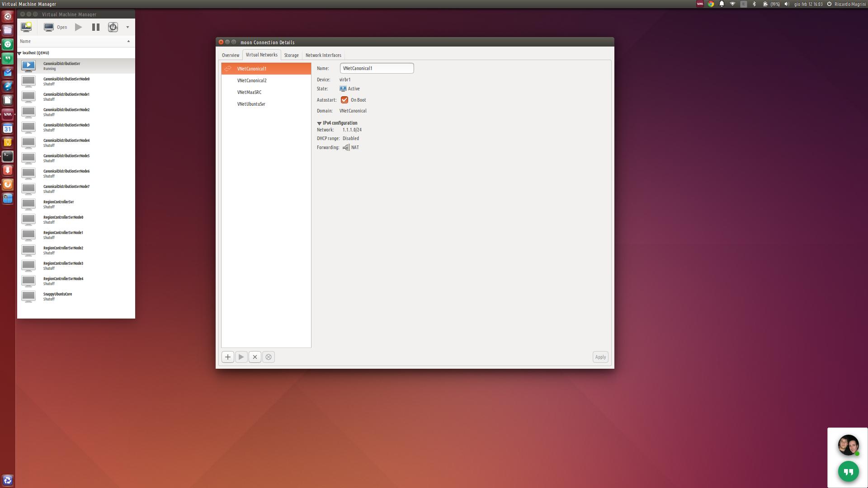The width and height of the screenshot is (868, 488).
Task: Click the network Name input field
Action: [377, 68]
